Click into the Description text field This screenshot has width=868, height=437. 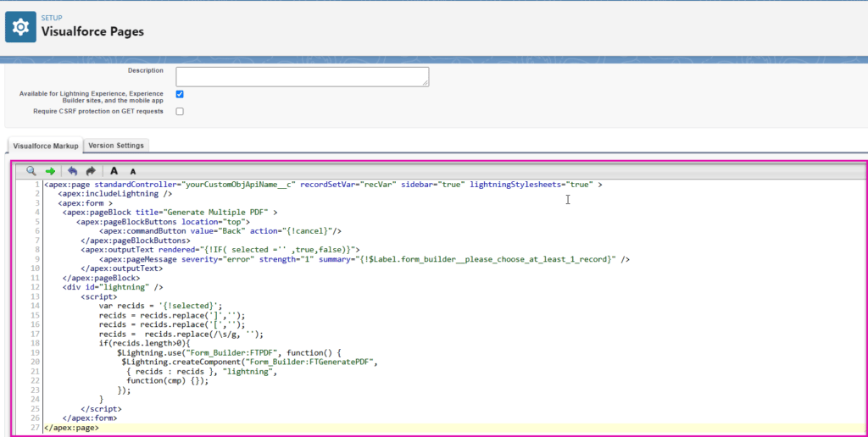(x=302, y=76)
